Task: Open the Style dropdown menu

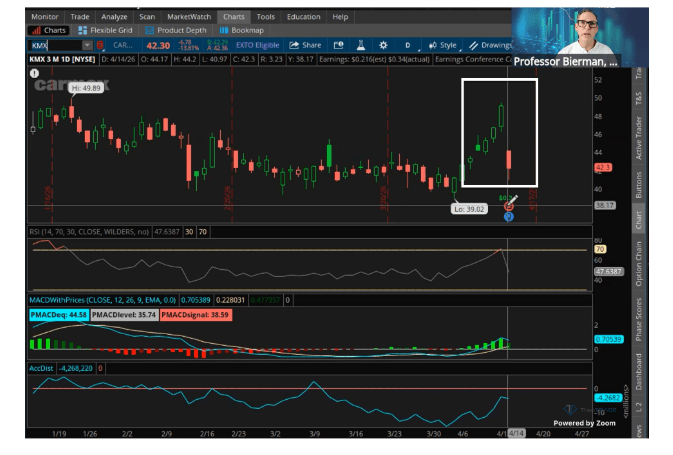Action: coord(443,45)
